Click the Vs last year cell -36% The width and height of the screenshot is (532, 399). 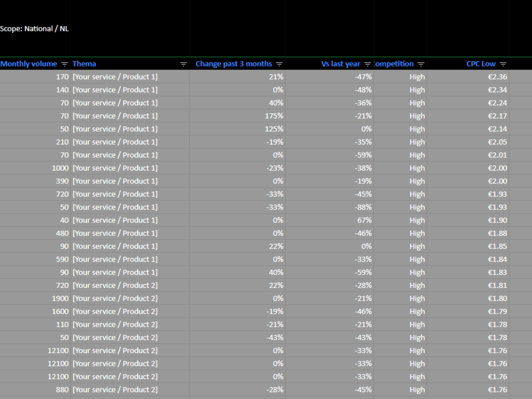(x=329, y=103)
